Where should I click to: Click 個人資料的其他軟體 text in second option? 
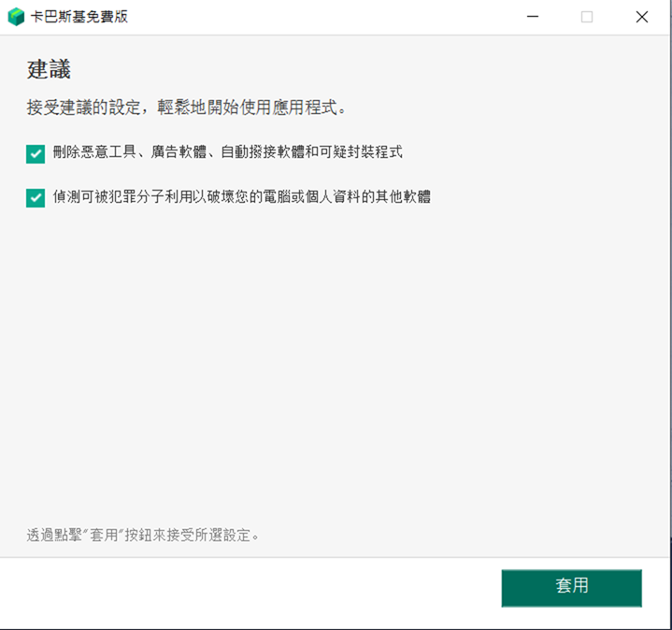point(372,196)
